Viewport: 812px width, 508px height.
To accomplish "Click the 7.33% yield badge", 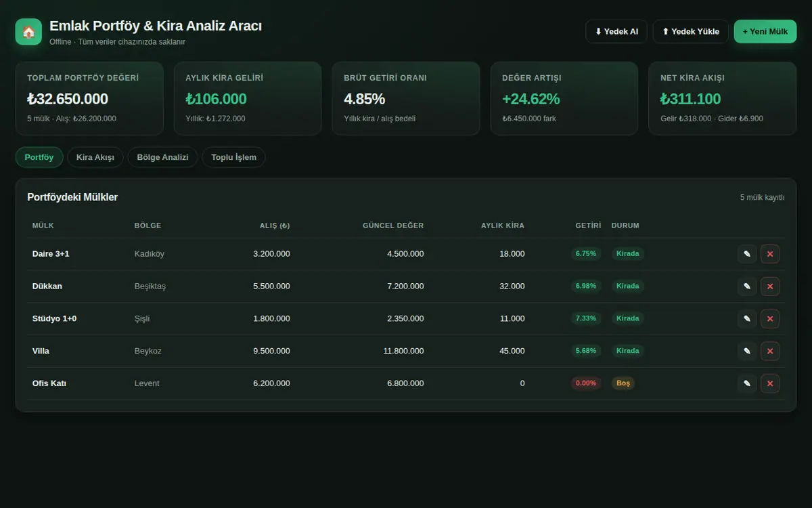I will coord(586,318).
